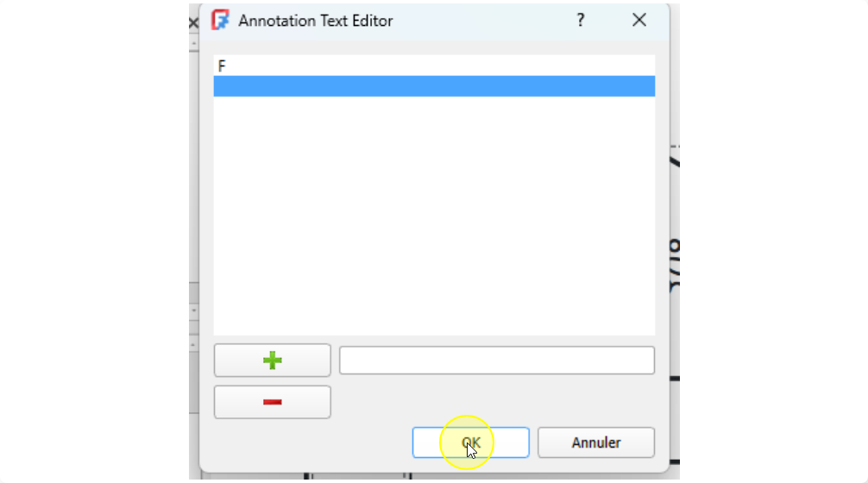Close the Annotation Text Editor dialog

tap(638, 21)
